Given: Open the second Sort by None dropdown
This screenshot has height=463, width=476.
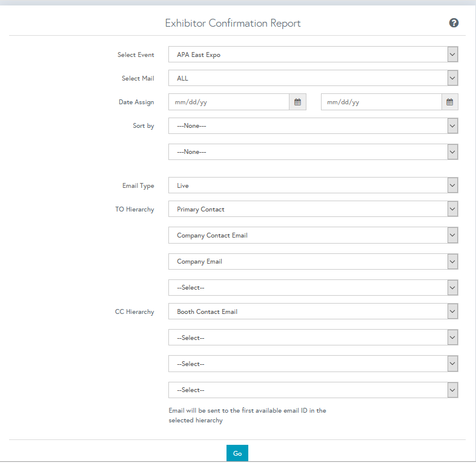Looking at the screenshot, I should (x=312, y=152).
